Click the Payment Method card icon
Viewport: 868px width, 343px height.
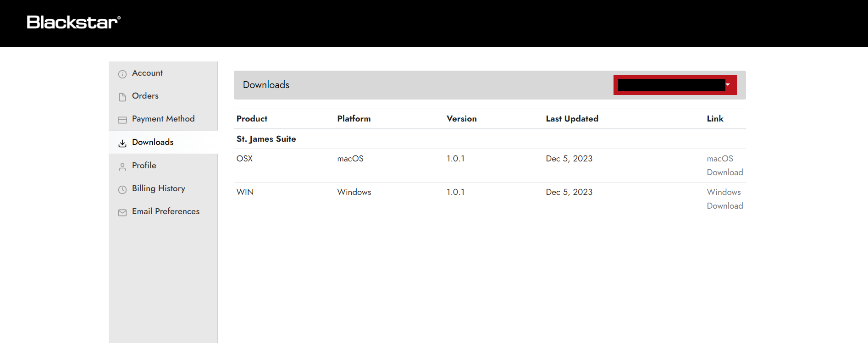(x=122, y=120)
